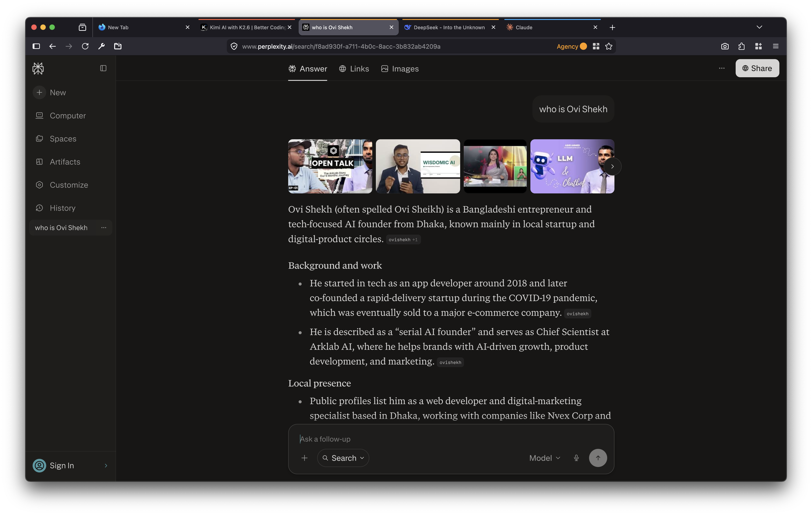Click the Share button

coord(757,68)
